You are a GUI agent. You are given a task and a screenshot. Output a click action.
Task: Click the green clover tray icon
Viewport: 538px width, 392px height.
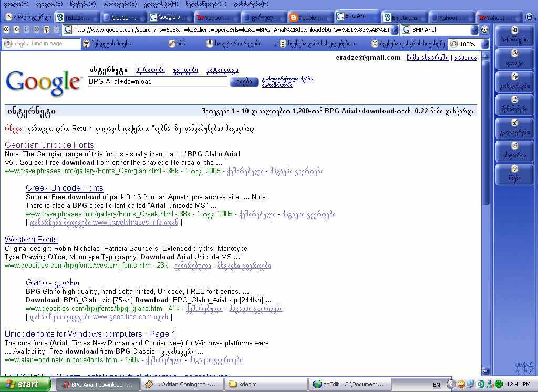click(499, 385)
